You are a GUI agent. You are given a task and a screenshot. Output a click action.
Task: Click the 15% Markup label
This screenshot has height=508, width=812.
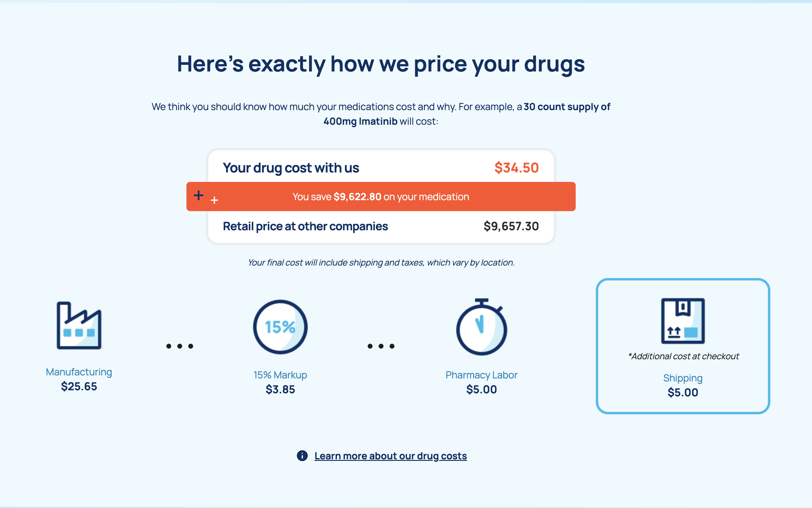click(280, 375)
